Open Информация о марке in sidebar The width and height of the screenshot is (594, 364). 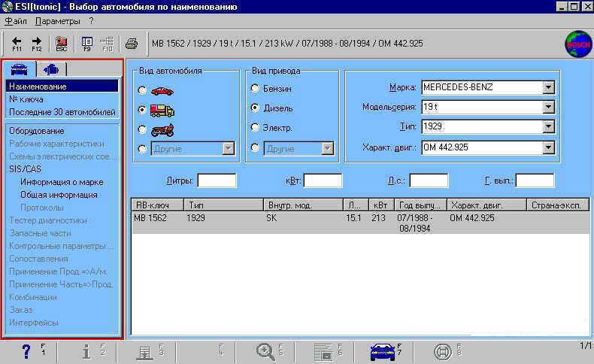[62, 182]
